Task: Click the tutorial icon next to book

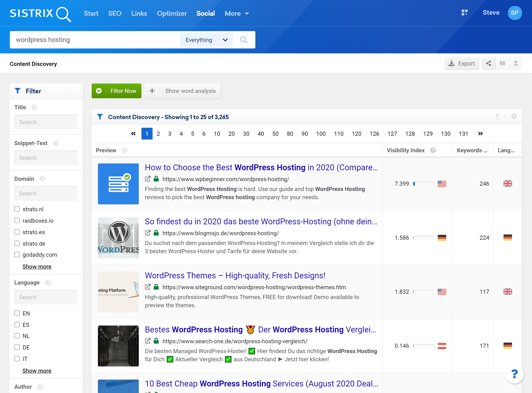Action: pos(516,63)
